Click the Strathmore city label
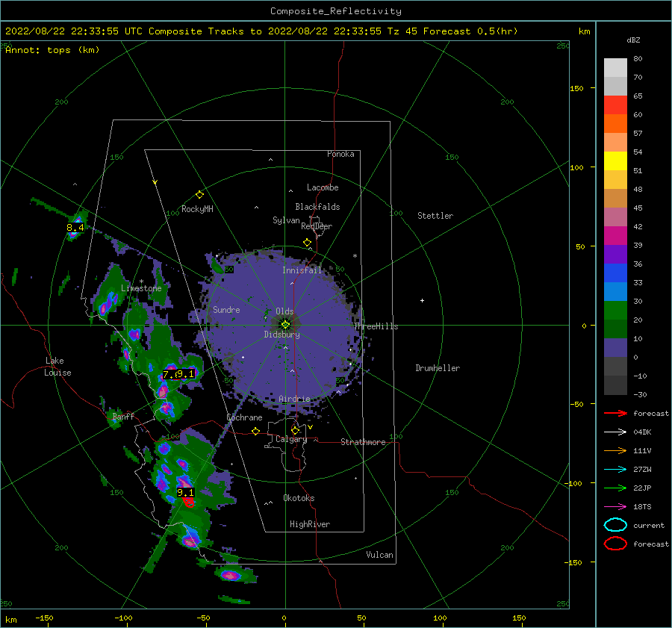672x628 pixels. click(363, 442)
